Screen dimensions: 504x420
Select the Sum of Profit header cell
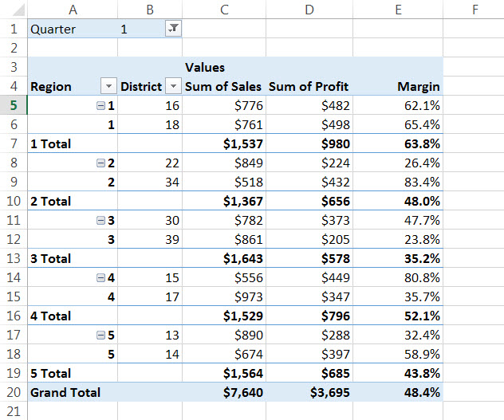coord(309,86)
